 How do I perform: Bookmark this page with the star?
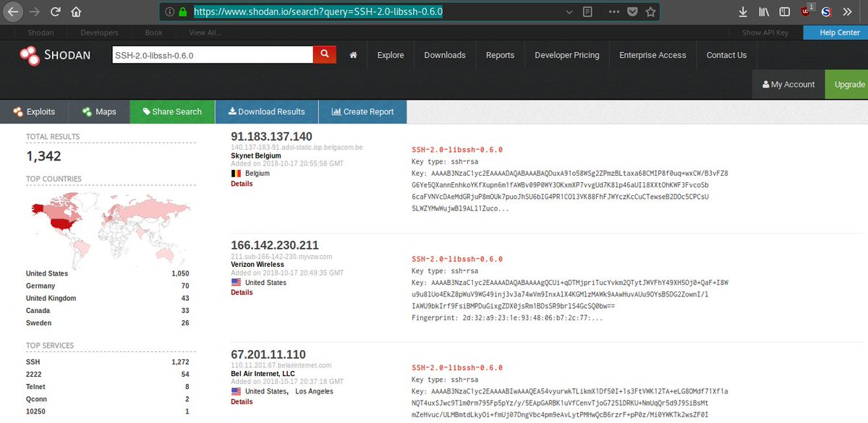click(x=650, y=12)
